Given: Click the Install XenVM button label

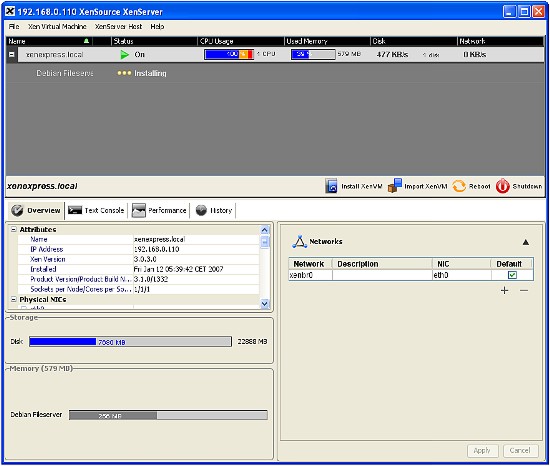Looking at the screenshot, I should [x=362, y=187].
